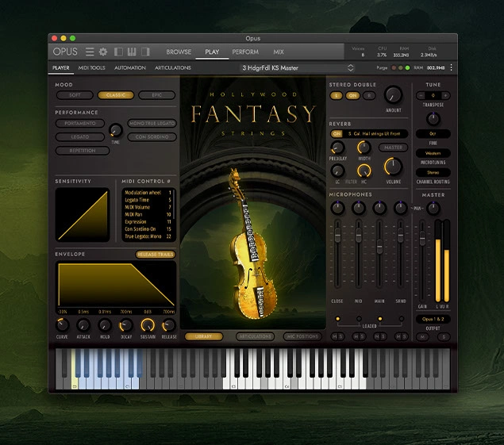This screenshot has height=445, width=504.
Task: Toggle Mono True Legato
Action: (152, 124)
